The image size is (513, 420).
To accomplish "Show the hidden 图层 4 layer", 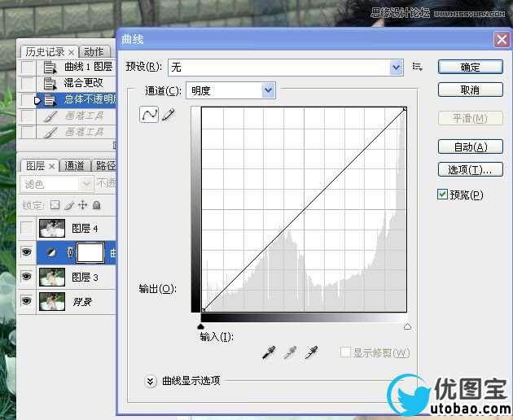I will pos(28,229).
